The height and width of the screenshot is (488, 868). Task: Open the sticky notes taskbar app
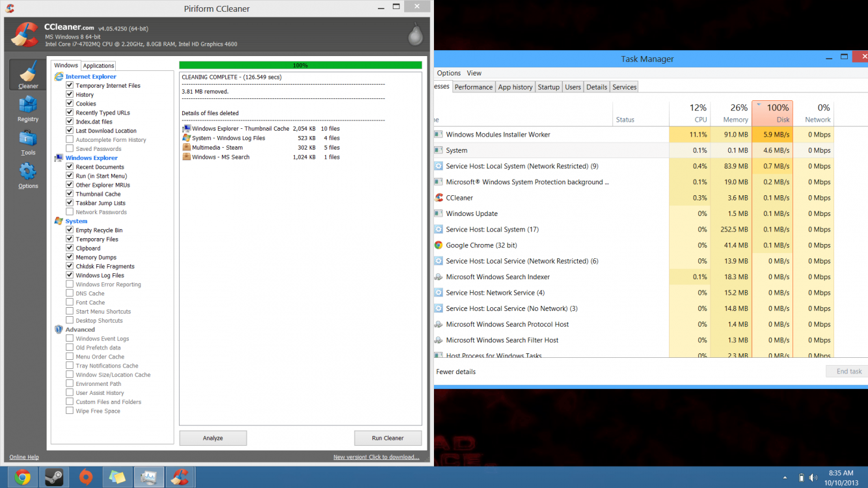coord(117,477)
